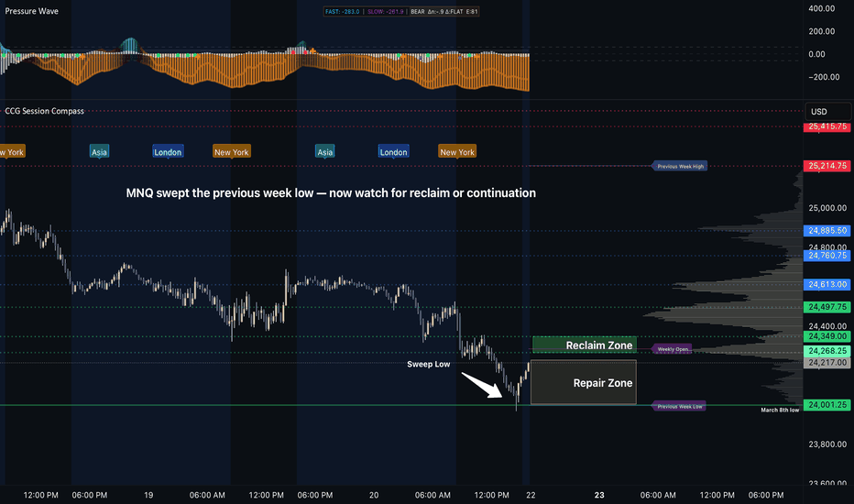854x504 pixels.
Task: Click the white arrow pointing at sweep low
Action: [x=481, y=385]
